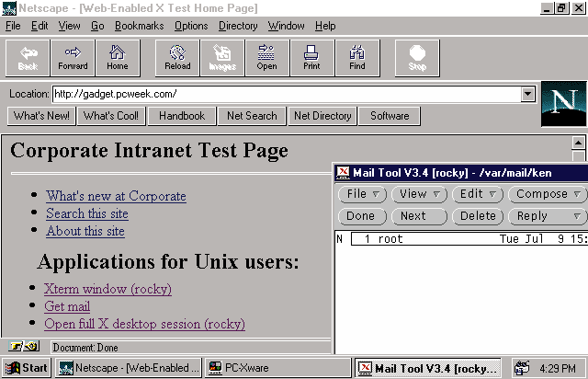Select message 1 from root
This screenshot has width=588, height=379.
[x=469, y=239]
